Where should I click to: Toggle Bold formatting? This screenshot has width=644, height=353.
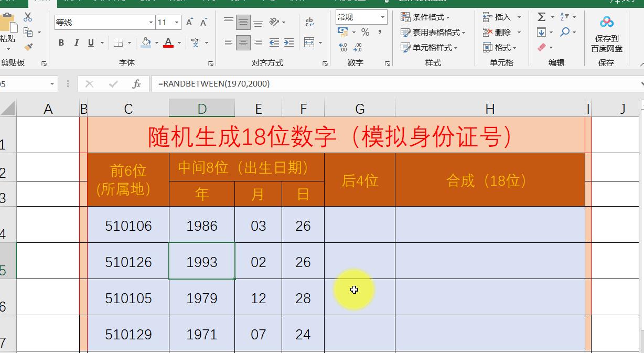[x=61, y=42]
